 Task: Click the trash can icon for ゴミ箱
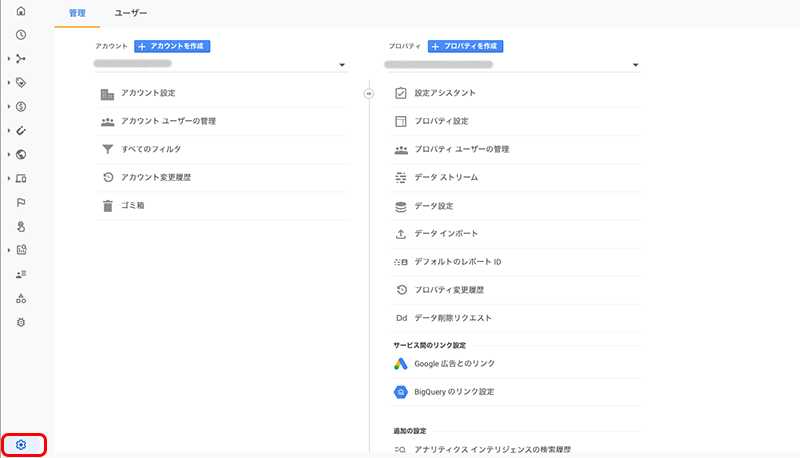click(x=108, y=206)
